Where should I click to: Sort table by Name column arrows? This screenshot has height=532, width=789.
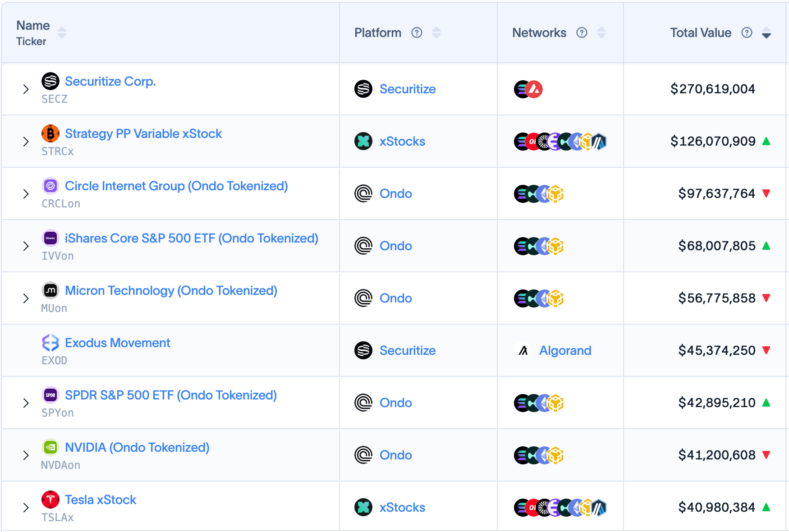click(62, 32)
